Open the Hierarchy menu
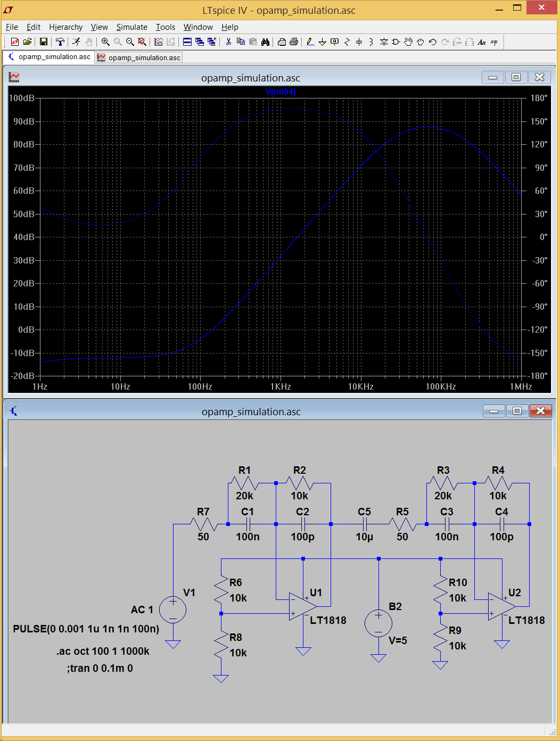The image size is (560, 741). (x=65, y=27)
